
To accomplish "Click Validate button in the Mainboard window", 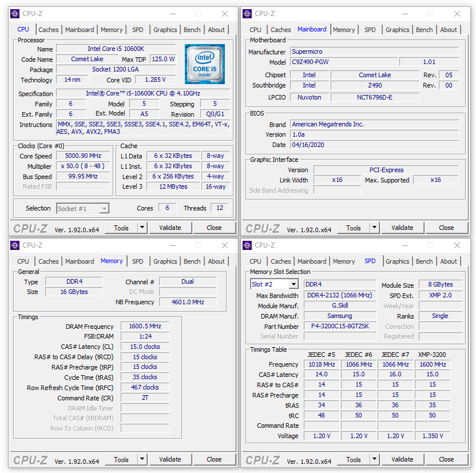I will pyautogui.click(x=403, y=228).
